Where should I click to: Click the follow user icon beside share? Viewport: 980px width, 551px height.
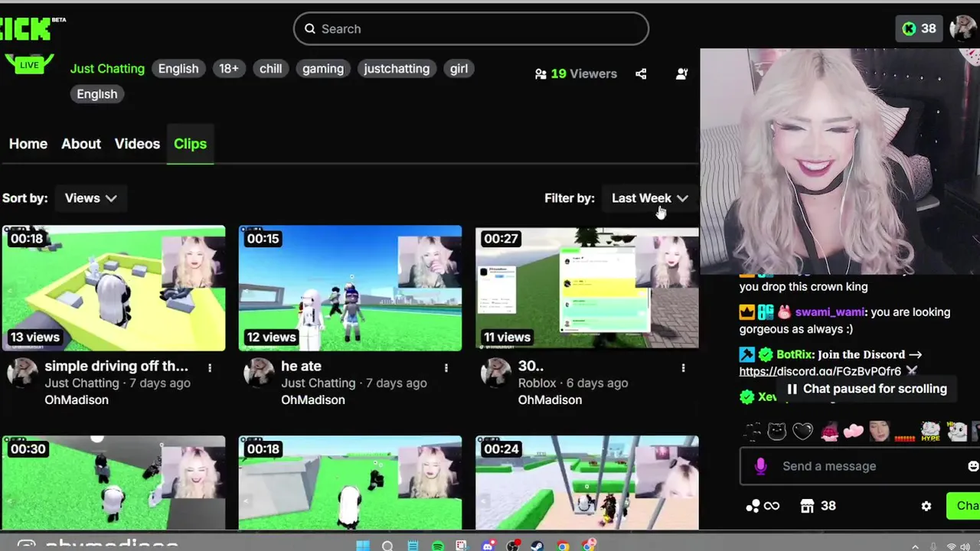point(681,73)
